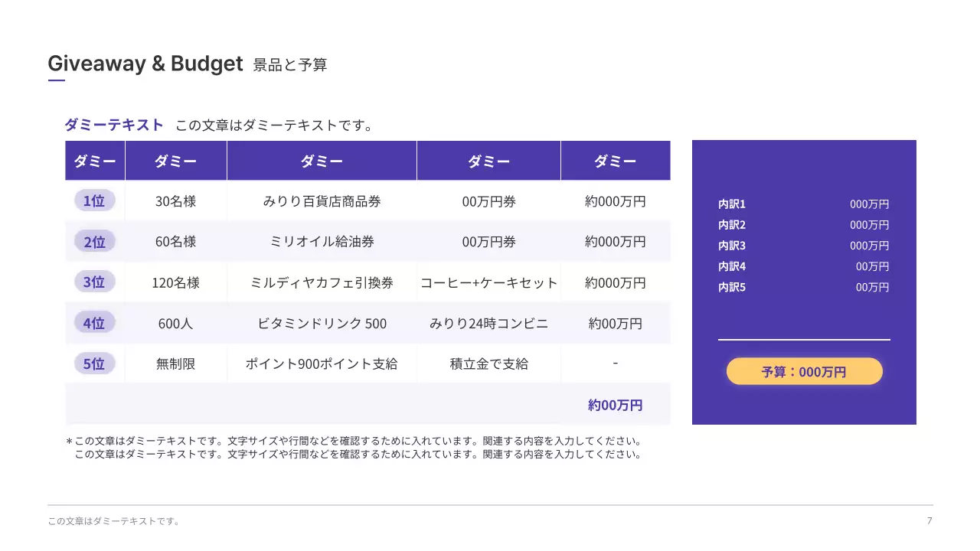
Task: Click the 内訳5 label in purple panel
Action: [731, 288]
